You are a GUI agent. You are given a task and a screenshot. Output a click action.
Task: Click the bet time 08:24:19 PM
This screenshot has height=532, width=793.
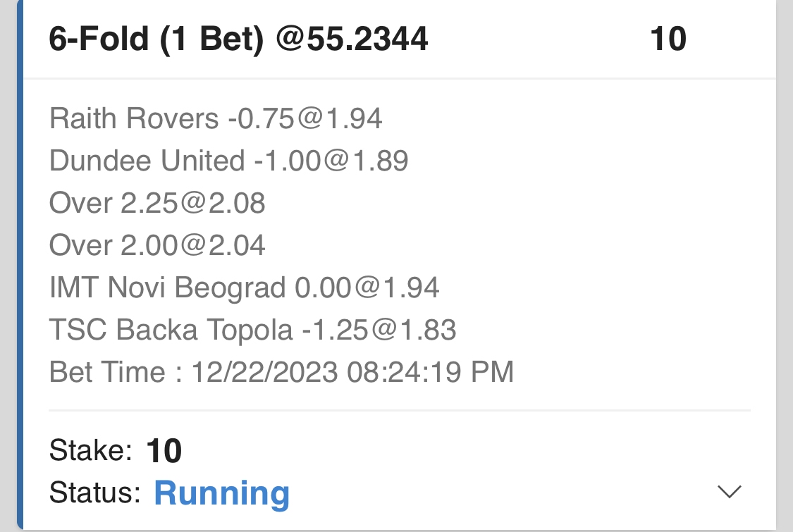pos(431,372)
